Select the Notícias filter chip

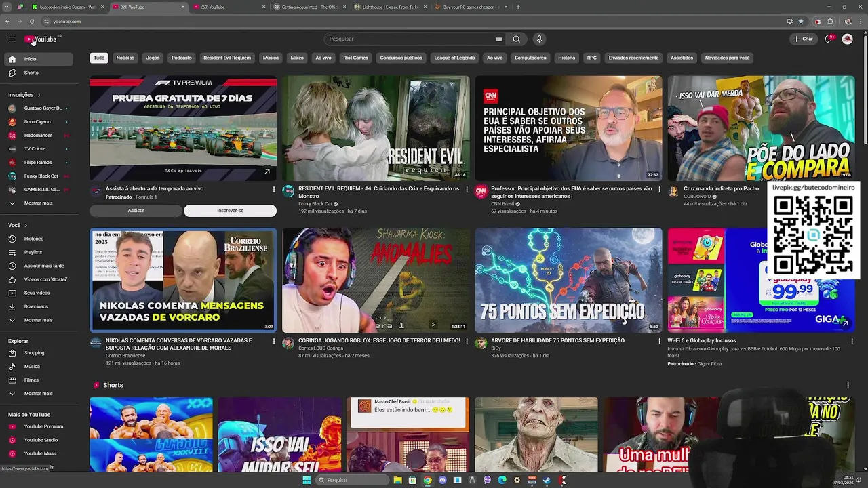[125, 58]
